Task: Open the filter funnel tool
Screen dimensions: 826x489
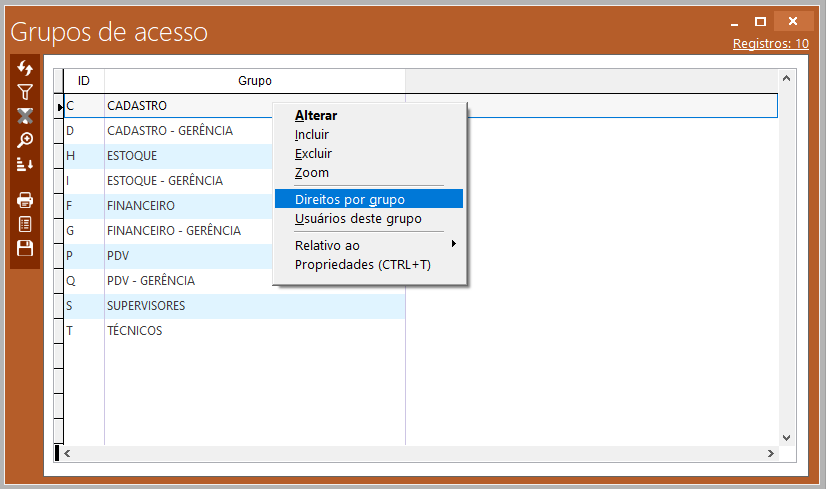Action: click(25, 92)
